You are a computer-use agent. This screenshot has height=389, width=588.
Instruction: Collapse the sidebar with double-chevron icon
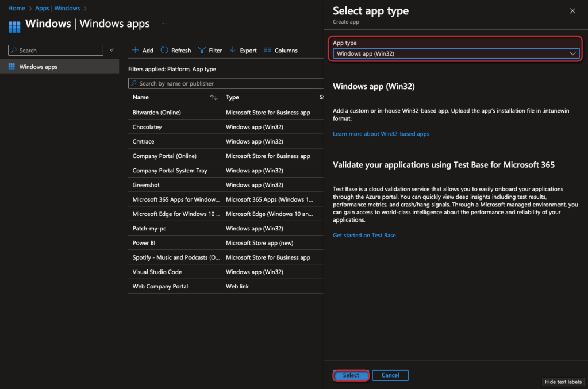pyautogui.click(x=112, y=51)
